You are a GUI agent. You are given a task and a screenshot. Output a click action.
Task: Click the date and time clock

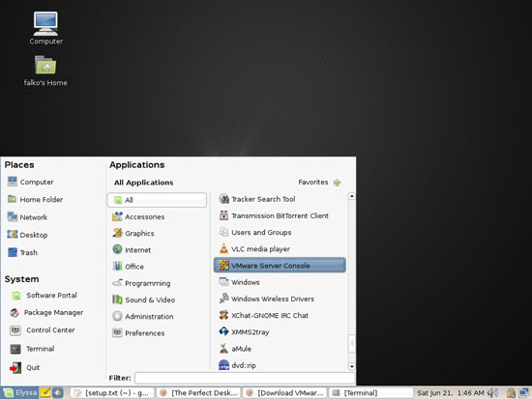450,393
